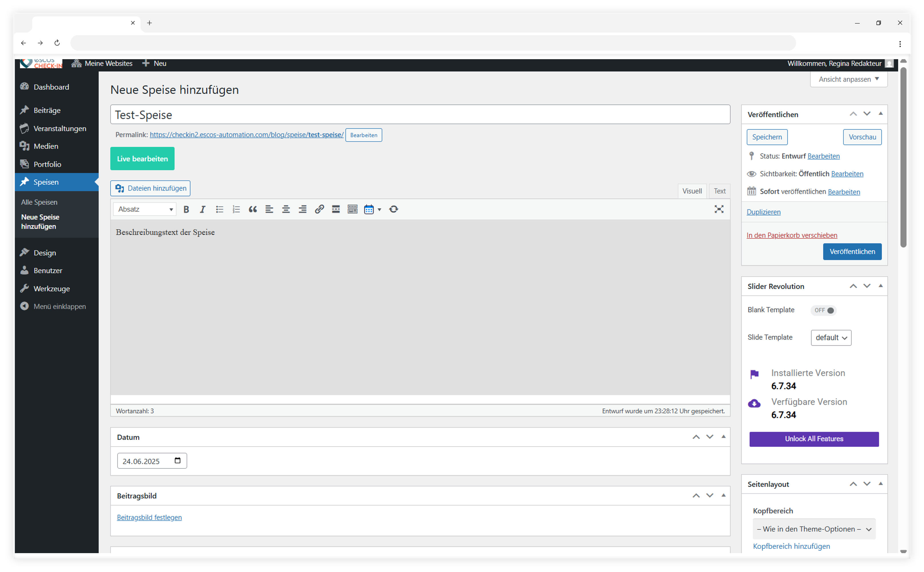Click the page vertical scrollbar
Image resolution: width=924 pixels, height=572 pixels.
point(903,157)
